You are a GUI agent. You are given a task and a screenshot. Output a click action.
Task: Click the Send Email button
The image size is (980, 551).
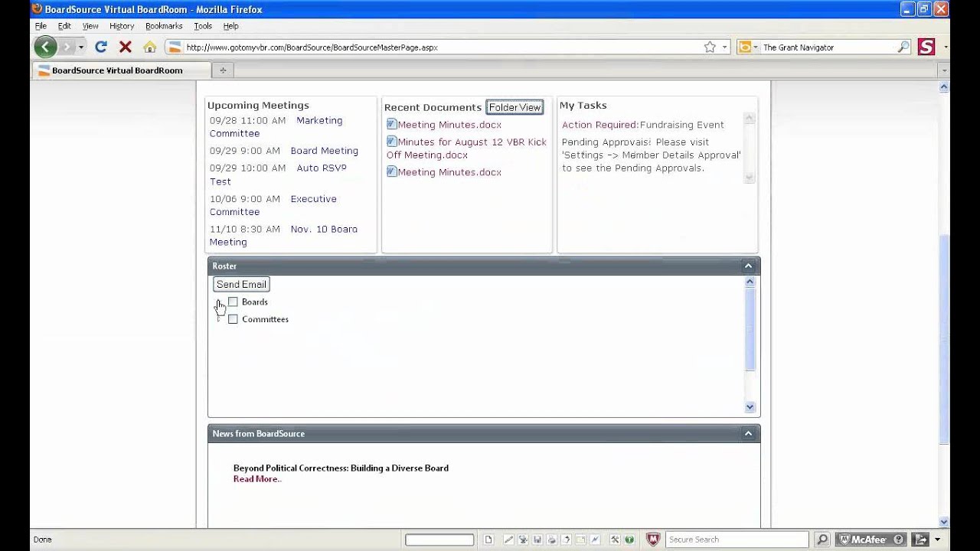point(241,284)
